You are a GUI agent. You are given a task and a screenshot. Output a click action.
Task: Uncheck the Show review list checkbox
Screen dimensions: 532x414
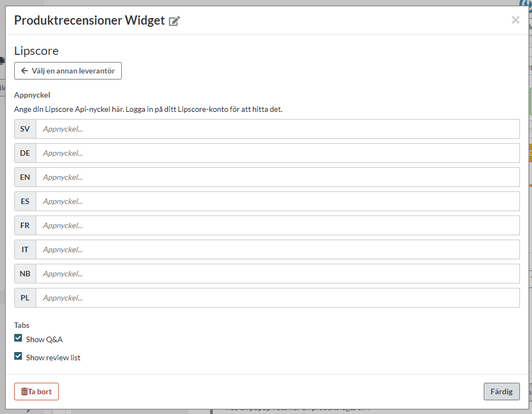[18, 356]
